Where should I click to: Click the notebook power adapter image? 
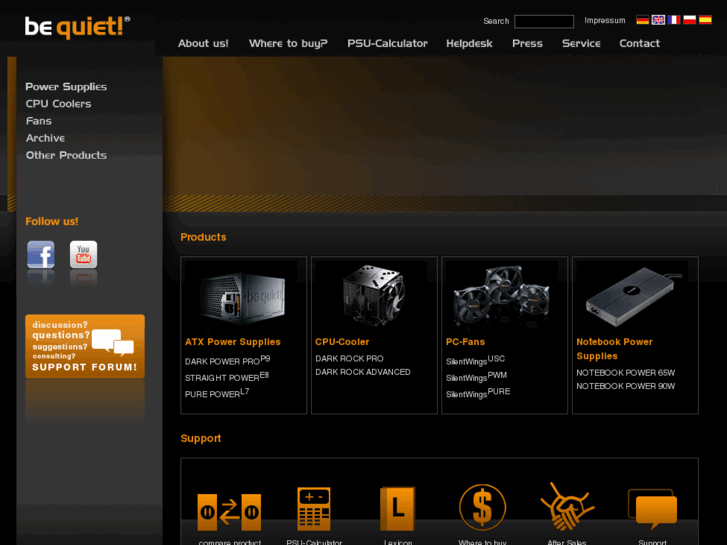pos(635,296)
